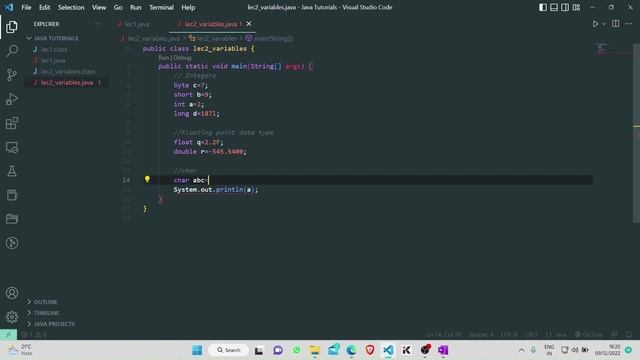Viewport: 640px width, 360px height.
Task: Open Microsoft Edge from taskbar
Action: click(x=351, y=350)
